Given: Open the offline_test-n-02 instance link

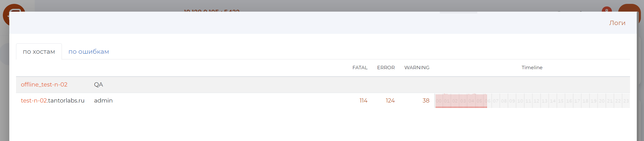Looking at the screenshot, I should pyautogui.click(x=44, y=85).
